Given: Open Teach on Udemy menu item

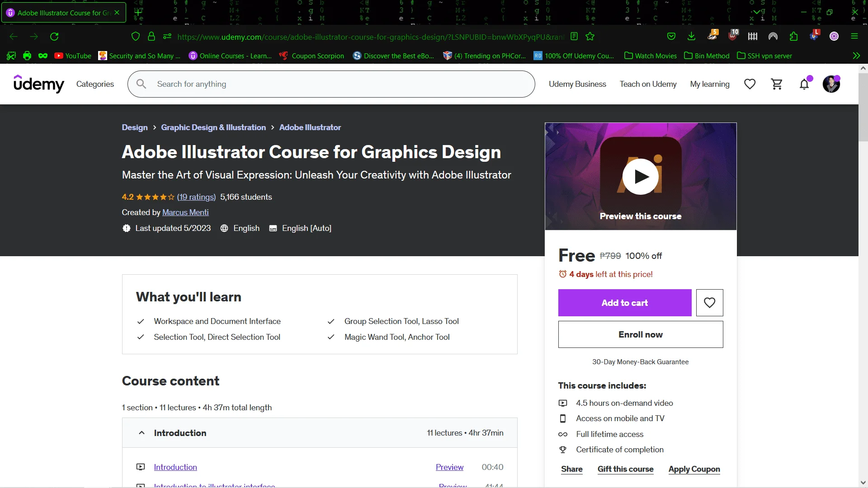Looking at the screenshot, I should click(x=648, y=84).
